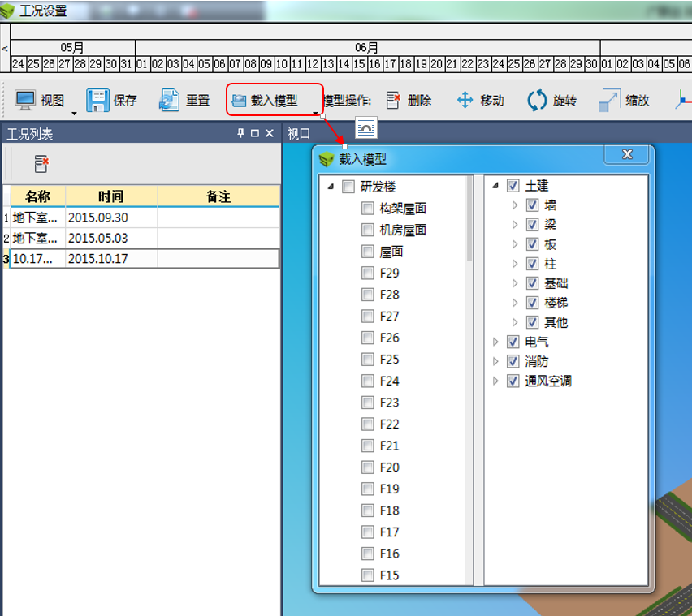Uncheck the 板 checkbox
The width and height of the screenshot is (692, 616).
[532, 244]
